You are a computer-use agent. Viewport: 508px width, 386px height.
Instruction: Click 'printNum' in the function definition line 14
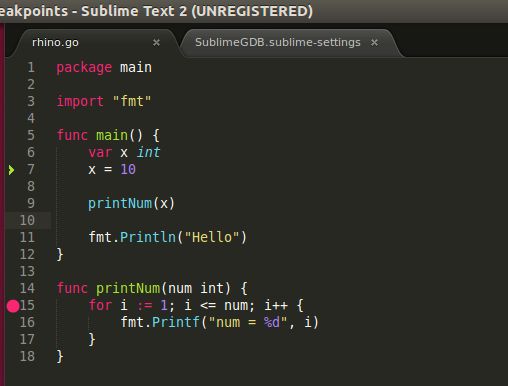click(128, 288)
